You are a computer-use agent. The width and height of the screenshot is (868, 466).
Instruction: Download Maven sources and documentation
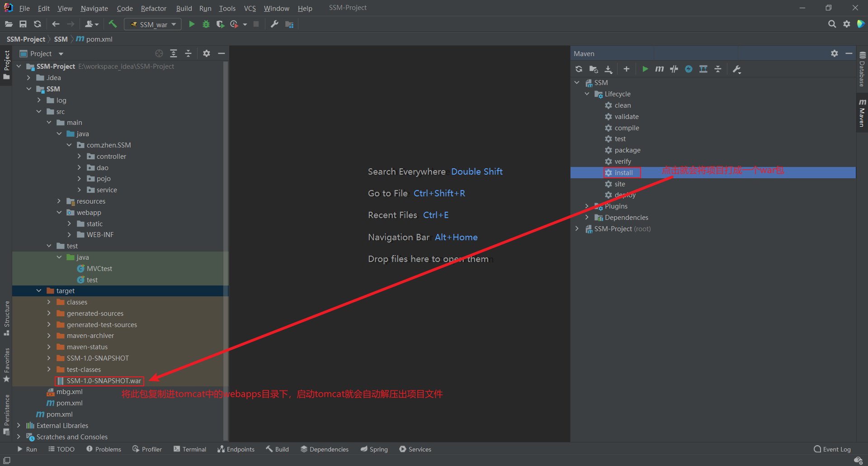pyautogui.click(x=609, y=69)
